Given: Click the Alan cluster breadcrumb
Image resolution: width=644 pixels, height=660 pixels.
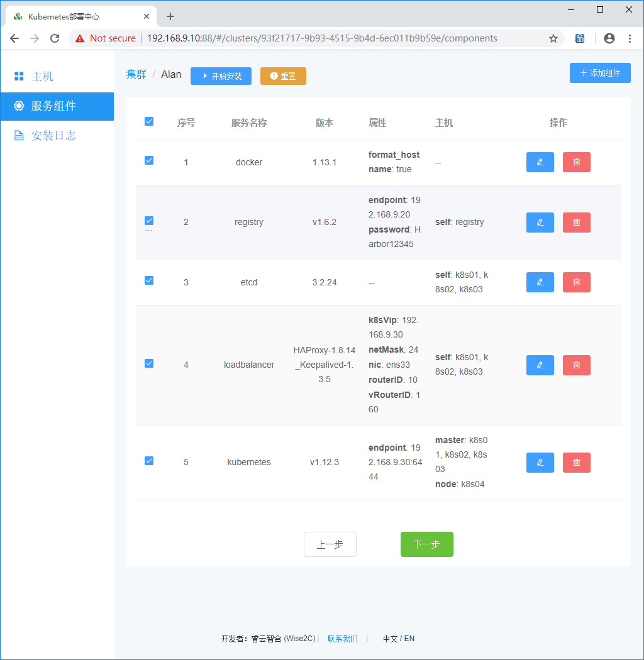Looking at the screenshot, I should tap(171, 75).
